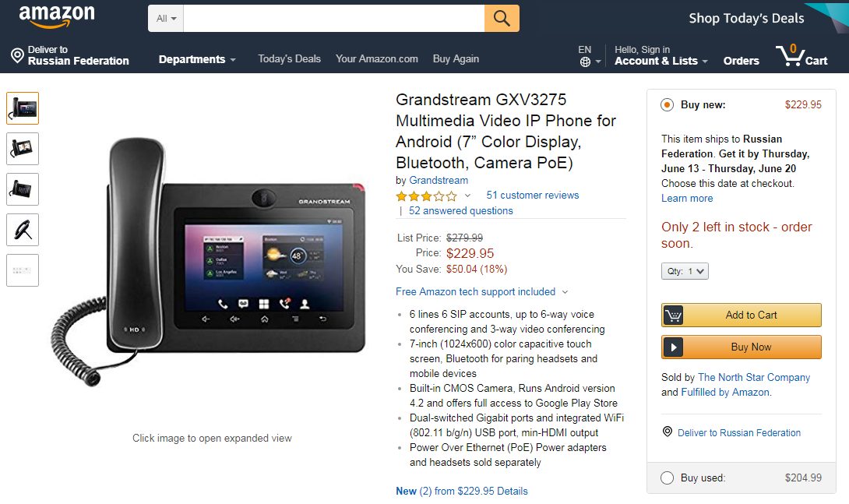Viewport: 849px width, 504px height.
Task: Open The North Star Company seller link
Action: click(754, 377)
